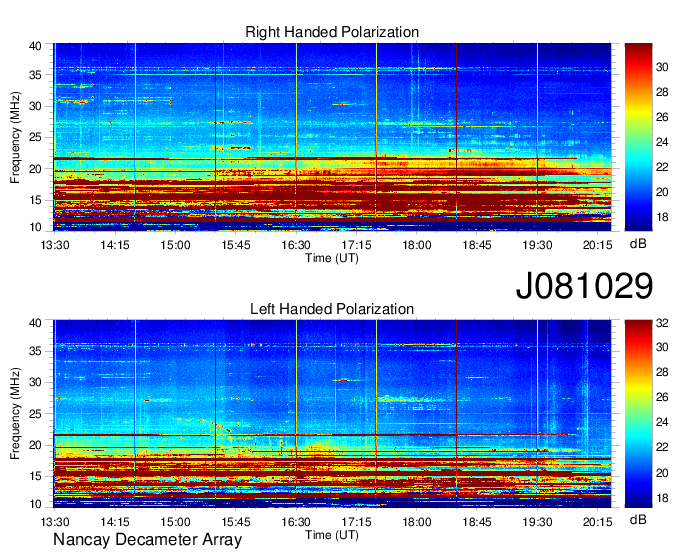Click the Nancay Decameter Array caption

click(147, 540)
